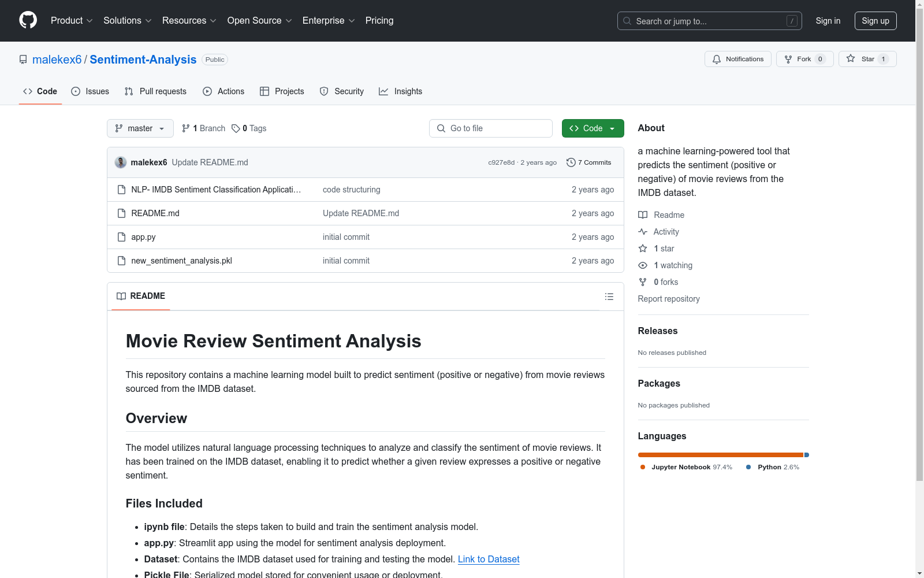Click the file icon beside the NLP- IMDB notebook

pyautogui.click(x=121, y=190)
